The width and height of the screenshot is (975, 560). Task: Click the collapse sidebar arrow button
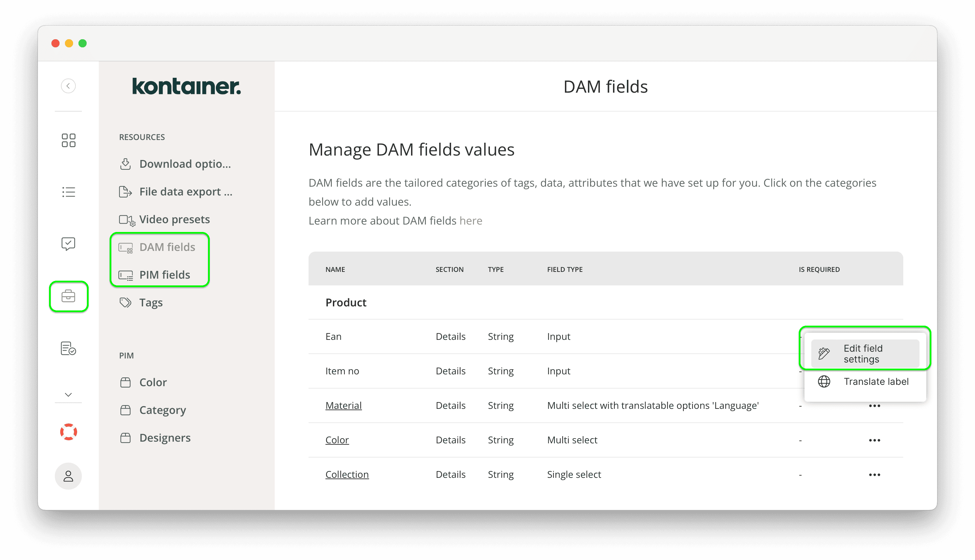coord(68,86)
